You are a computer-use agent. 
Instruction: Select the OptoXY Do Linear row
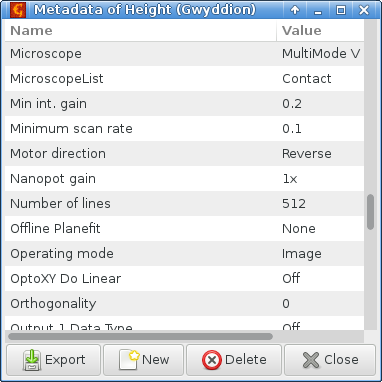184,279
